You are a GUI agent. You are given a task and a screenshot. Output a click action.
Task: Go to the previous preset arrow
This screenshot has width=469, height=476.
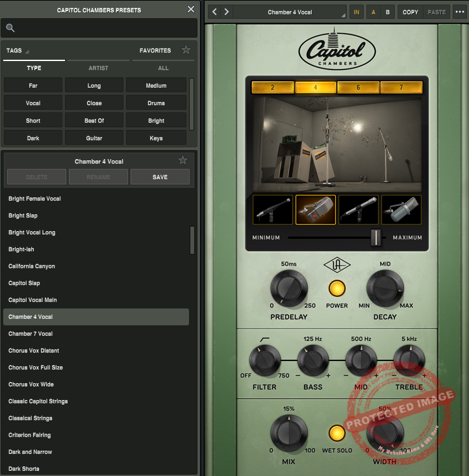click(x=214, y=12)
